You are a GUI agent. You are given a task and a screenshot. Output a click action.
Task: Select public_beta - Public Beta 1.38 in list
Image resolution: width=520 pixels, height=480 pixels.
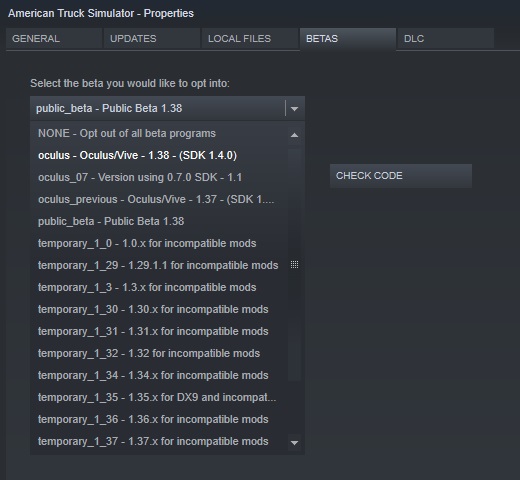pyautogui.click(x=159, y=221)
